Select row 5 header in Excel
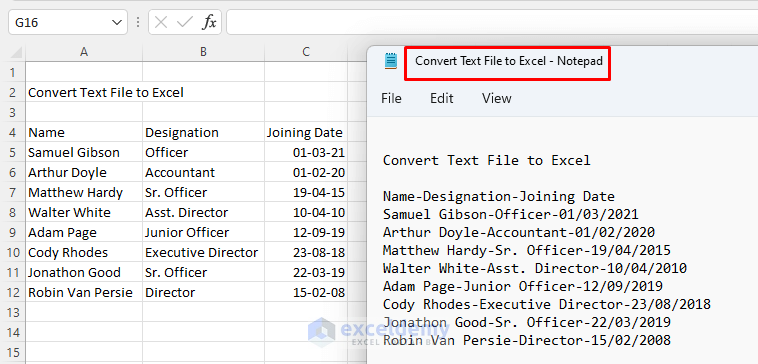Viewport: 758px width, 364px height. pos(13,153)
